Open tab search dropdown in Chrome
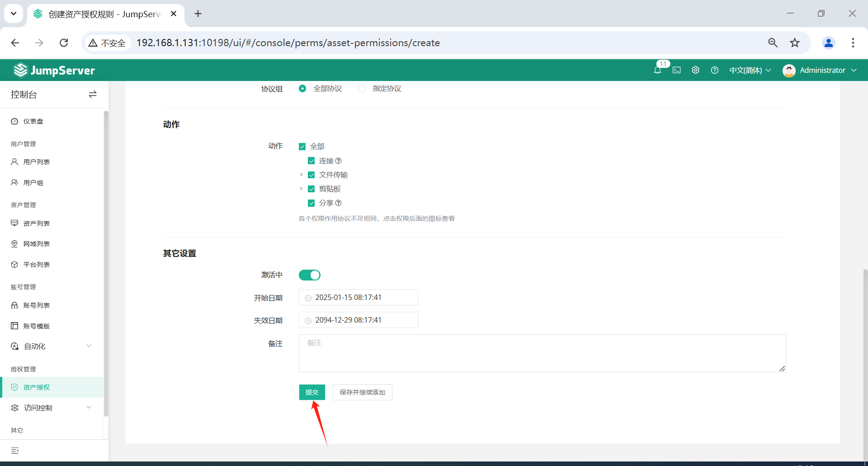This screenshot has width=868, height=466. coord(14,14)
